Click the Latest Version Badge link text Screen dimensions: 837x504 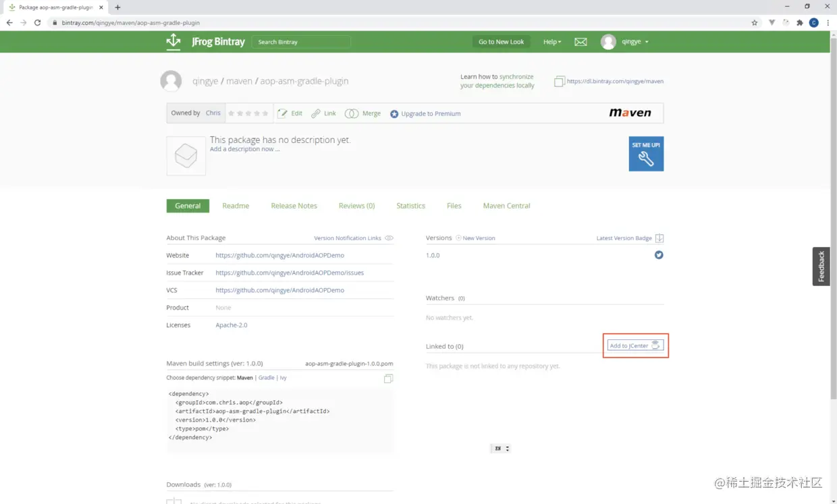(624, 238)
